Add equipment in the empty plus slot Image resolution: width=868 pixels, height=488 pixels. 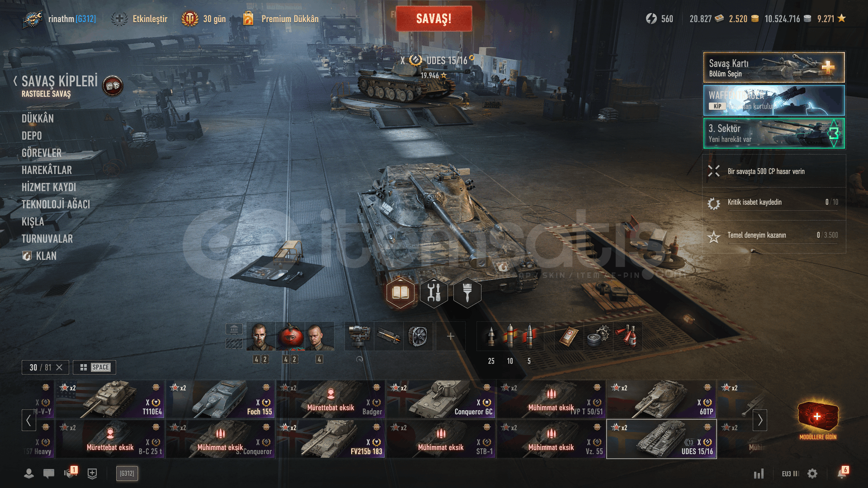point(451,336)
